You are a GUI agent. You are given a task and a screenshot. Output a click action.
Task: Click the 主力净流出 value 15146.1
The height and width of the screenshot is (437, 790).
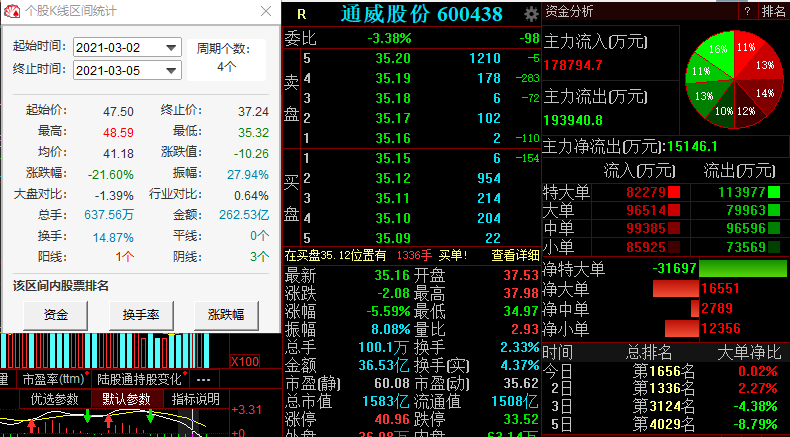[x=692, y=147]
